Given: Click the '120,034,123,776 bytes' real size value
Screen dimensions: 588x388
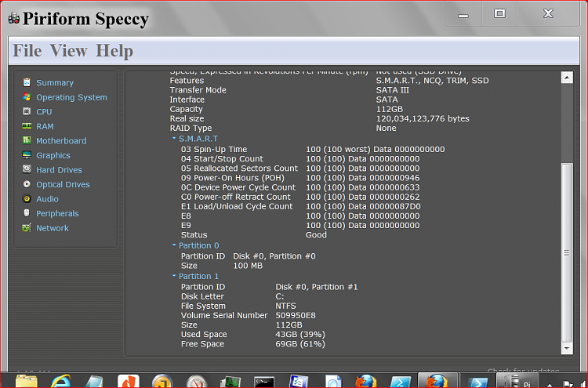Looking at the screenshot, I should pyautogui.click(x=423, y=119).
